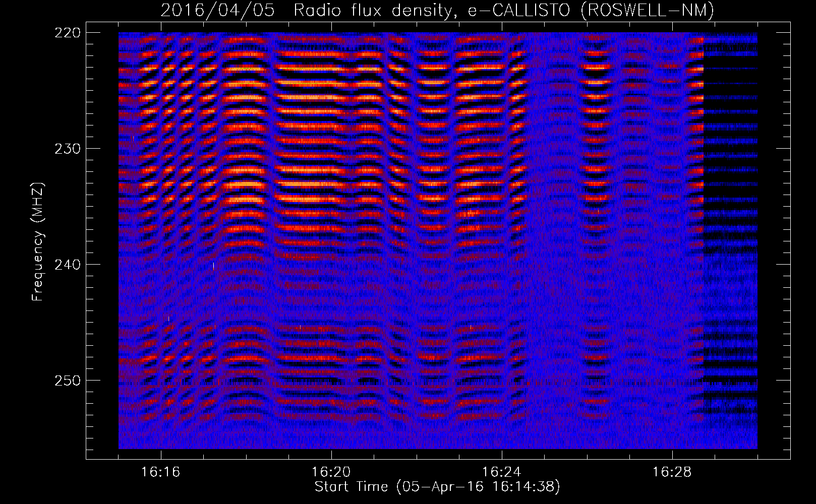Click the 220 frequency tick label
This screenshot has width=816, height=504.
point(67,33)
